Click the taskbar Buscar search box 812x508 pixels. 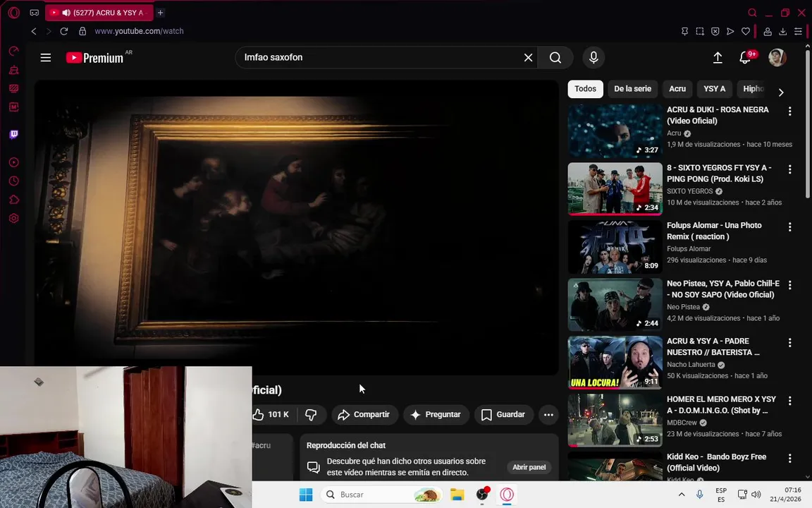click(382, 495)
